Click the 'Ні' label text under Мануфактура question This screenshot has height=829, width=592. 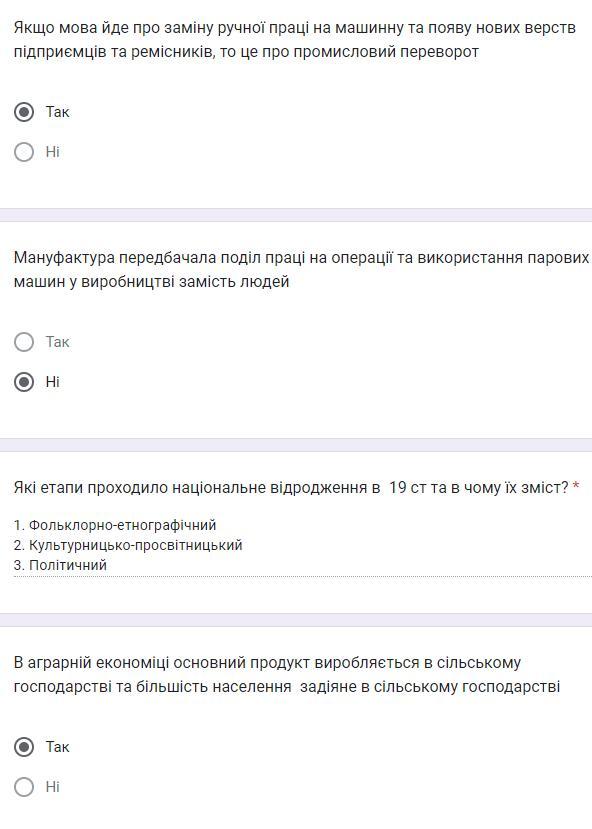tap(52, 382)
